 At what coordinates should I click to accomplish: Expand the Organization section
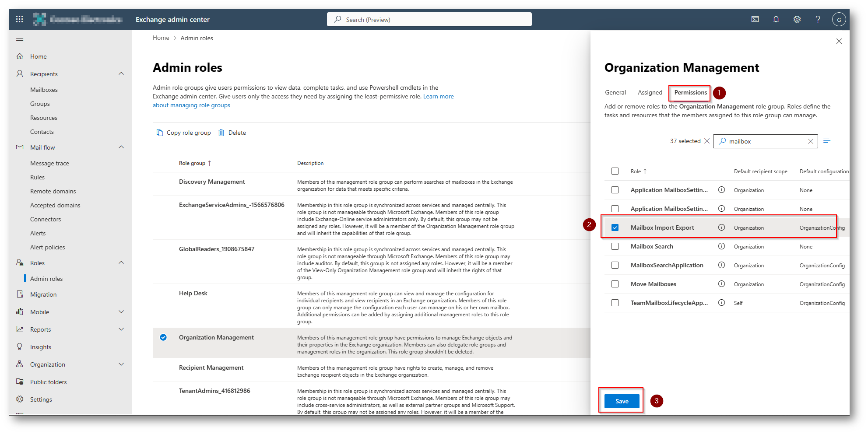121,364
